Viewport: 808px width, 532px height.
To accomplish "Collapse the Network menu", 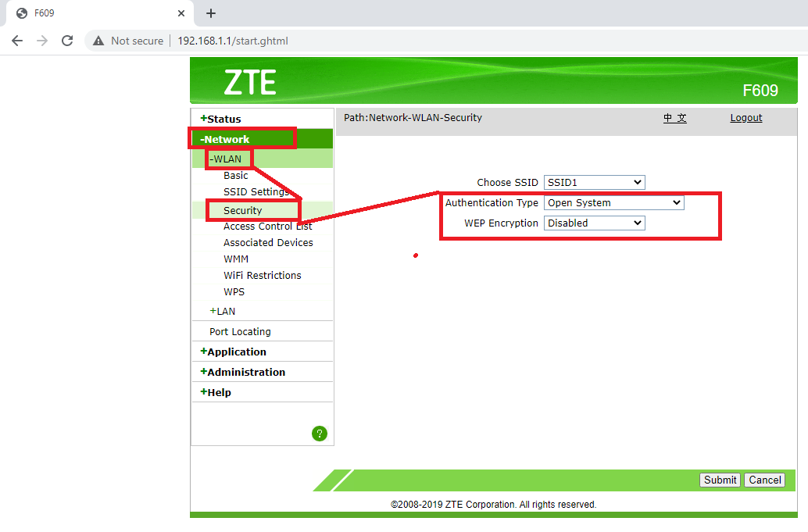I will coord(225,139).
